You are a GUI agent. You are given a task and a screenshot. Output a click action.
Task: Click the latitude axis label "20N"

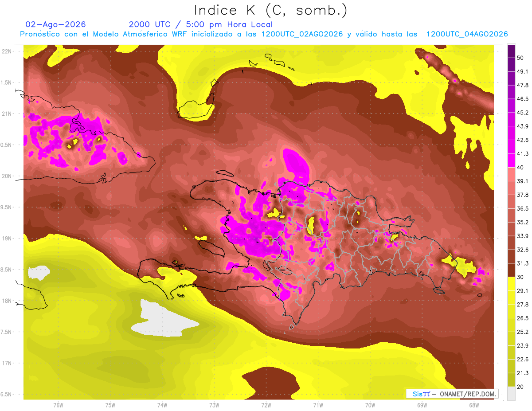pyautogui.click(x=7, y=176)
